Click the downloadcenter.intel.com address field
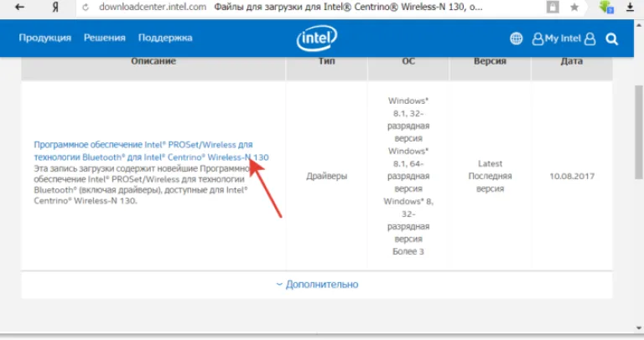The width and height of the screenshot is (644, 340). coord(153,7)
